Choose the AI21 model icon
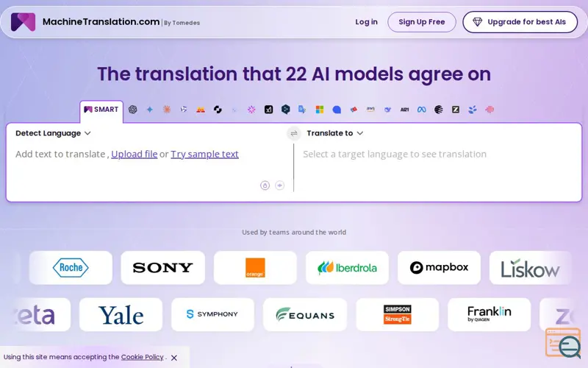The height and width of the screenshot is (368, 588). click(x=405, y=110)
